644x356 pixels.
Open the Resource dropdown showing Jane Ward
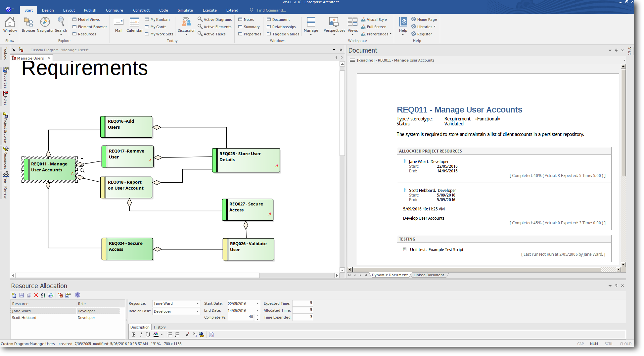[198, 304]
